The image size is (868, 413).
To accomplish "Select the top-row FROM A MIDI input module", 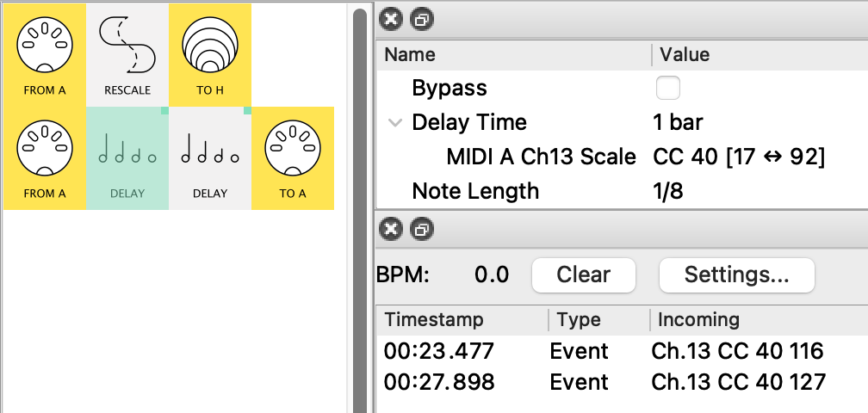I will 44,53.
